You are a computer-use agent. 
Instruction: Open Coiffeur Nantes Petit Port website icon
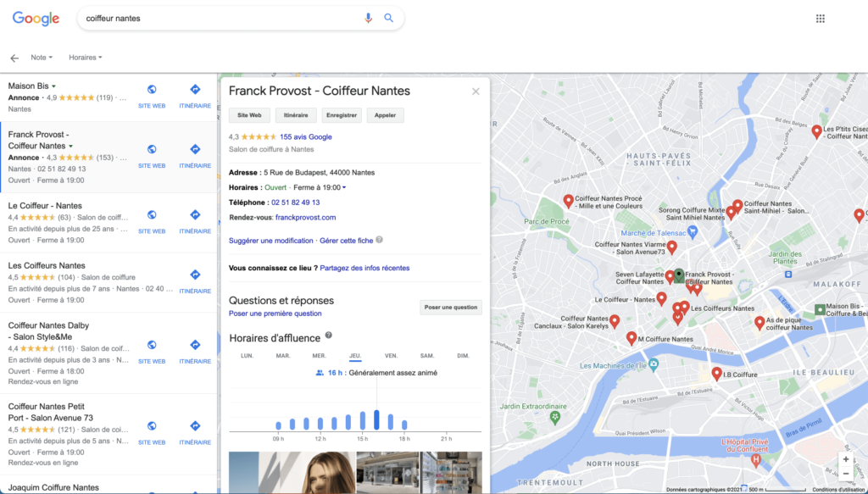[152, 426]
